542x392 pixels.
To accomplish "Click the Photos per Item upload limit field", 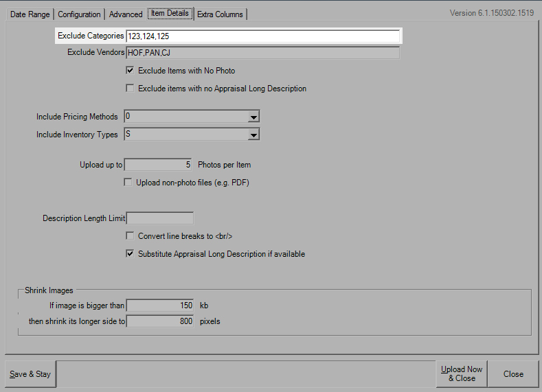I will pyautogui.click(x=159, y=165).
